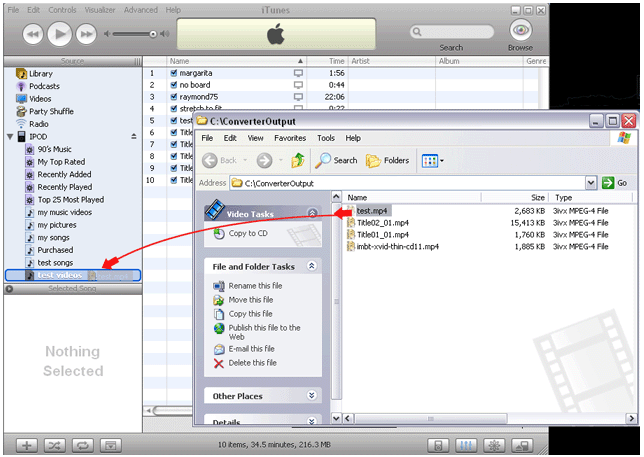644x457 pixels.
Task: Click the iTunes Next track button
Action: pos(86,34)
